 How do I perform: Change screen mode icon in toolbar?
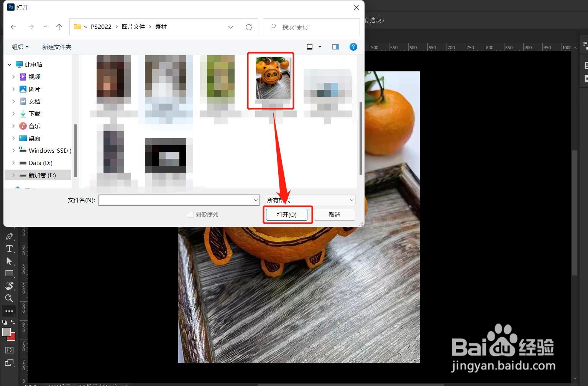pyautogui.click(x=9, y=363)
